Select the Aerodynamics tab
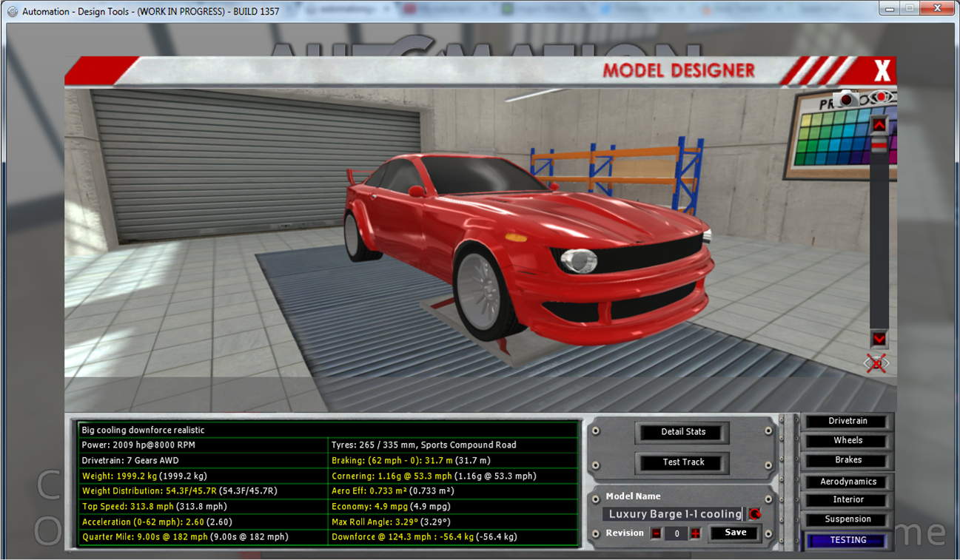 847,482
